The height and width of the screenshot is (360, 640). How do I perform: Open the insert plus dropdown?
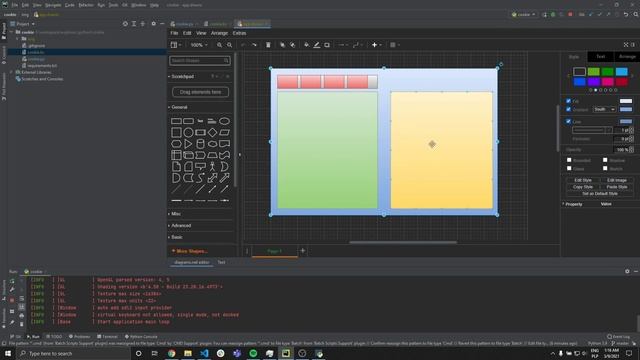(x=376, y=45)
